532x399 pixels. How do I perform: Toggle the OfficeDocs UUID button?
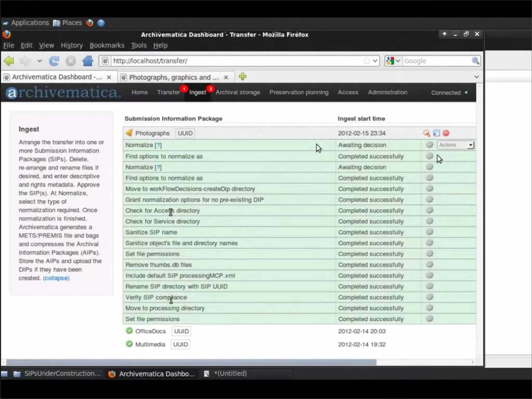[x=181, y=331]
